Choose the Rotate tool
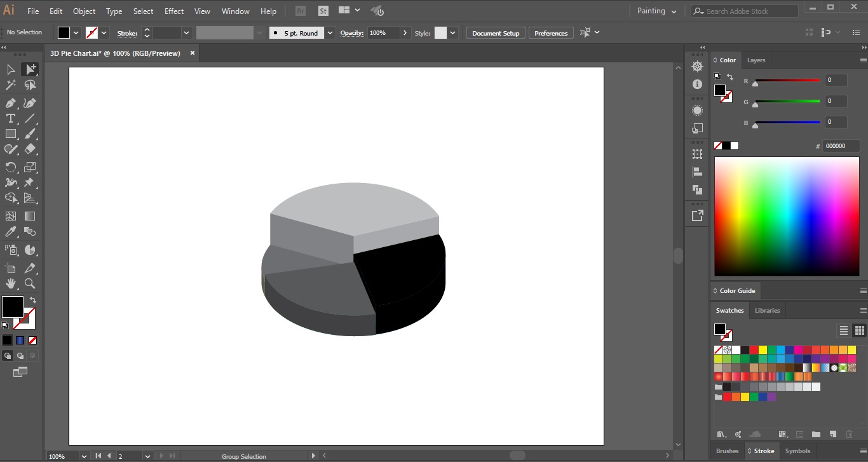868x462 pixels. 11,167
